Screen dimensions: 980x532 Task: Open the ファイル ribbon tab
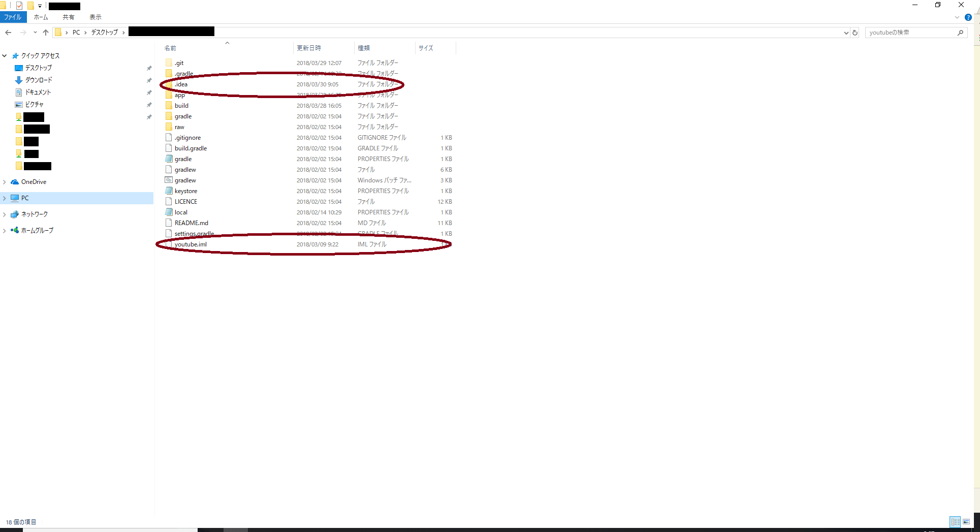click(13, 17)
